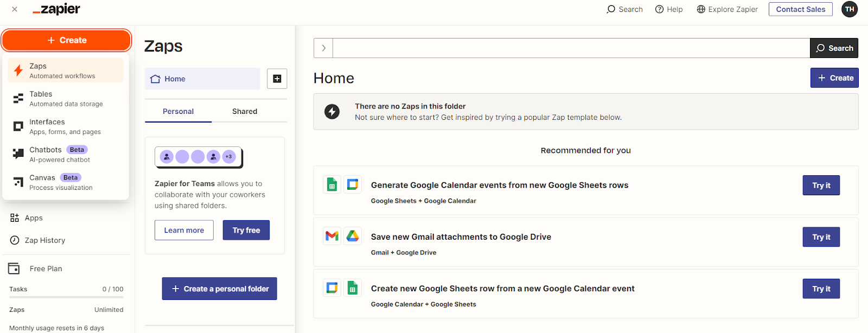Click the Google Sheets icon in the first template
Screen dimensions: 868x333
[332, 185]
